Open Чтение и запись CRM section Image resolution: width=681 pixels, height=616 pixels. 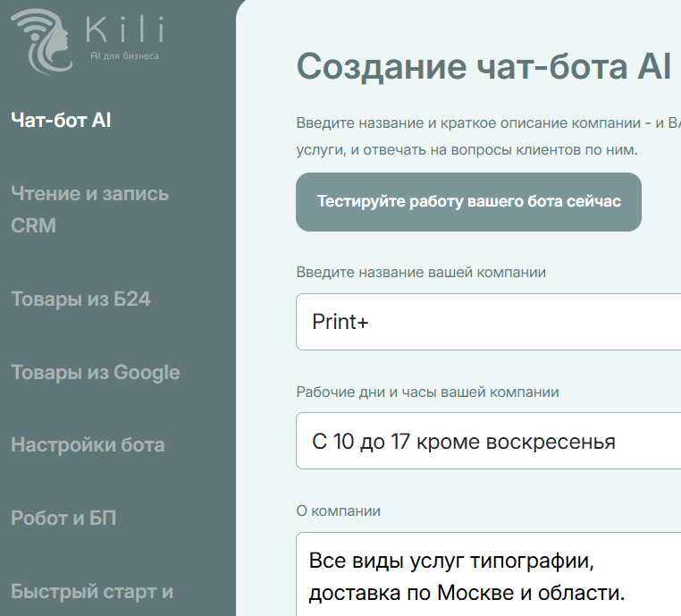point(90,209)
